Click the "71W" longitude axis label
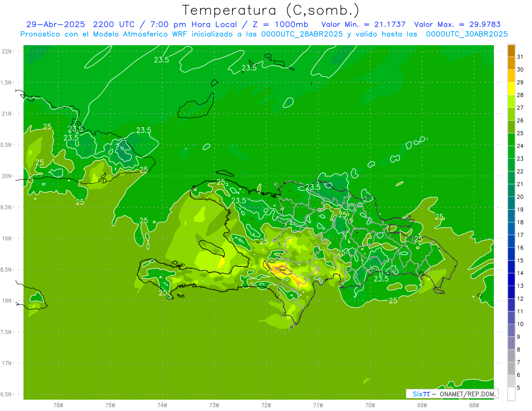Screen dimensions: 532x411 pyautogui.click(x=318, y=405)
